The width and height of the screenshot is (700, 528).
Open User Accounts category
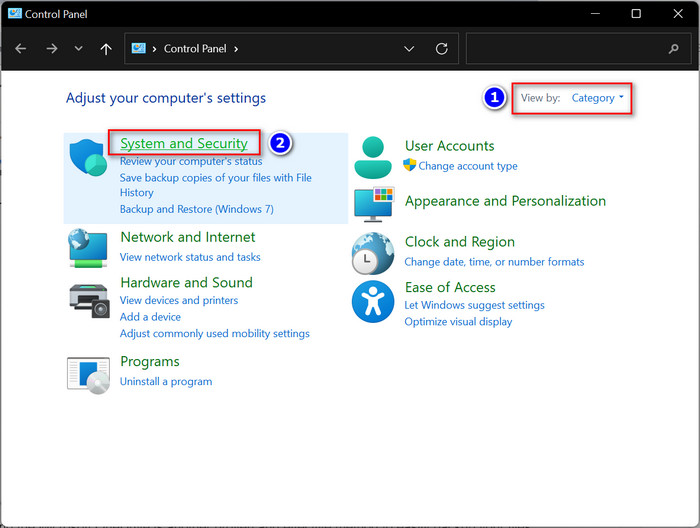click(x=450, y=146)
